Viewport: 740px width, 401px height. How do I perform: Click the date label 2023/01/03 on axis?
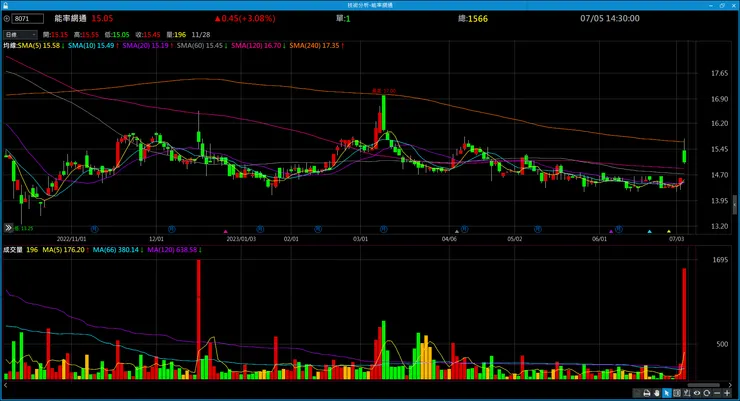pyautogui.click(x=241, y=239)
